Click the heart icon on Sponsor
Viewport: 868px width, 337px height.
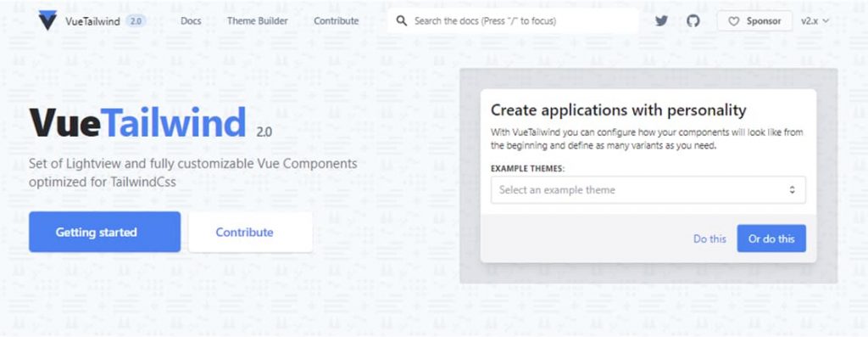[x=733, y=21]
